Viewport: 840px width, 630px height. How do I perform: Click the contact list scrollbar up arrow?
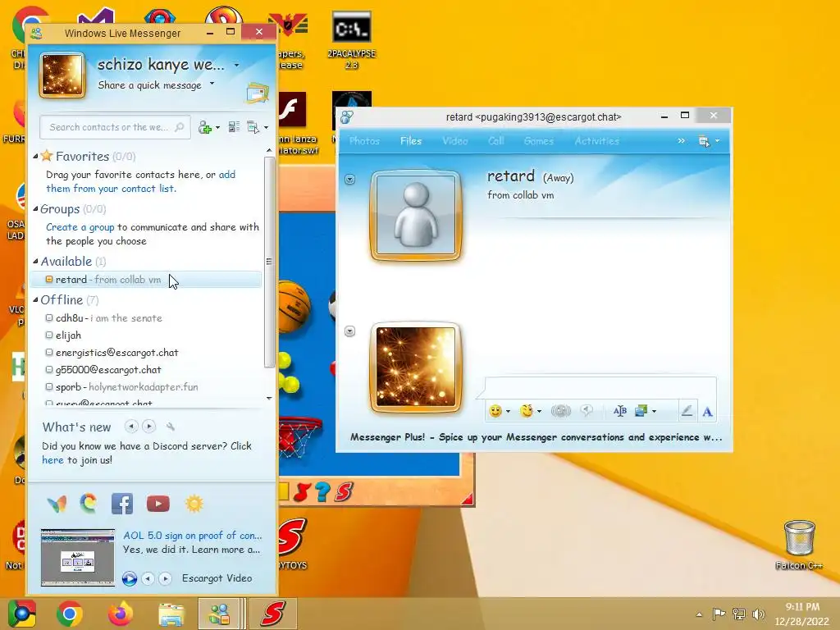point(269,151)
